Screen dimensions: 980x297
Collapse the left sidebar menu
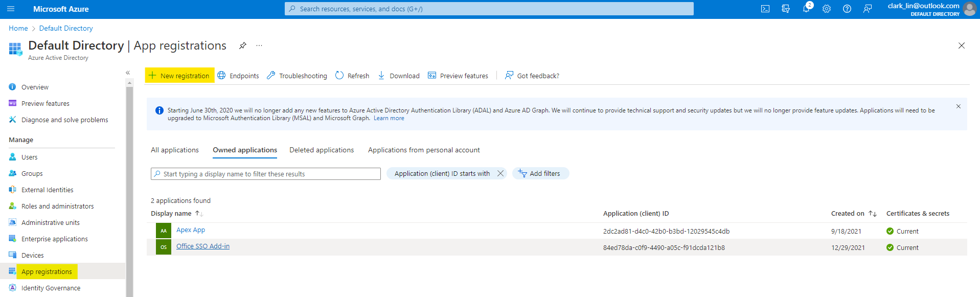pyautogui.click(x=128, y=73)
